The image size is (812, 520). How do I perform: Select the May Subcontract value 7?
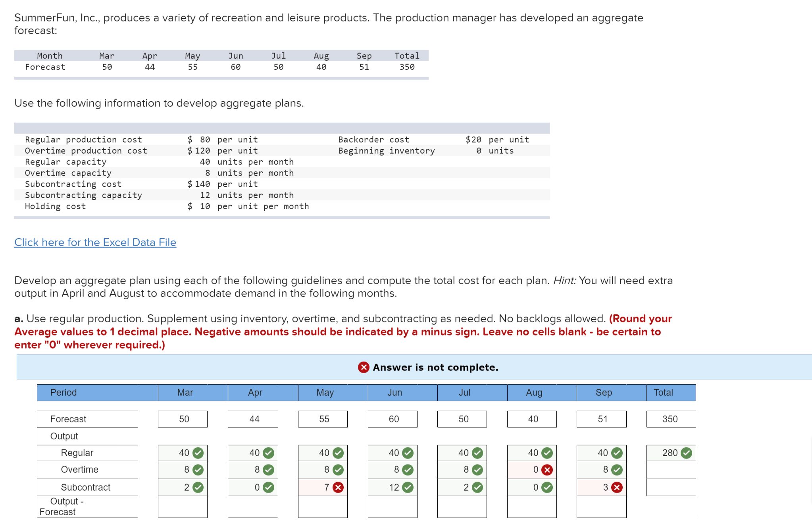326,487
